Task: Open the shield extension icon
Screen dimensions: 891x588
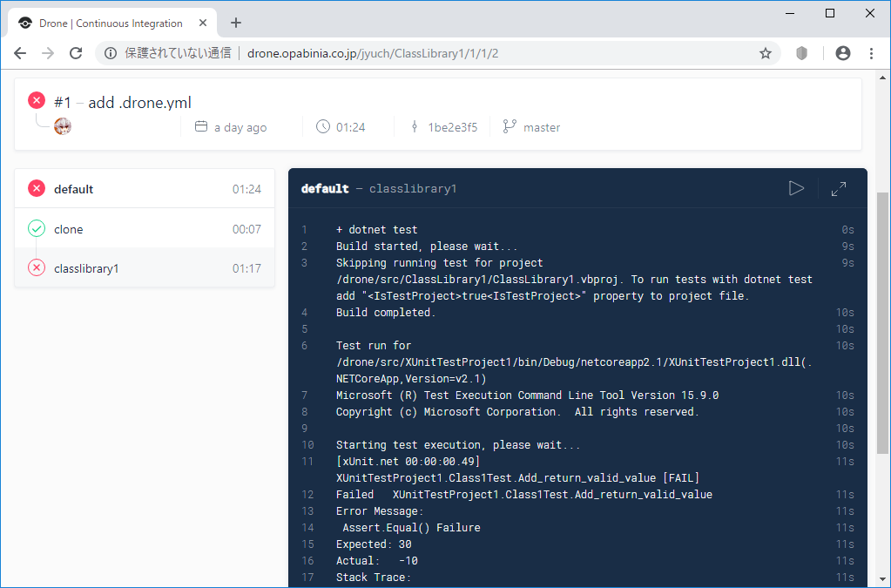Action: 802,53
